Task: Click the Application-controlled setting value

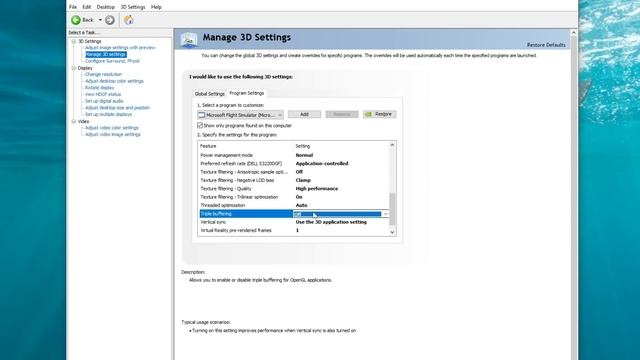Action: click(322, 164)
